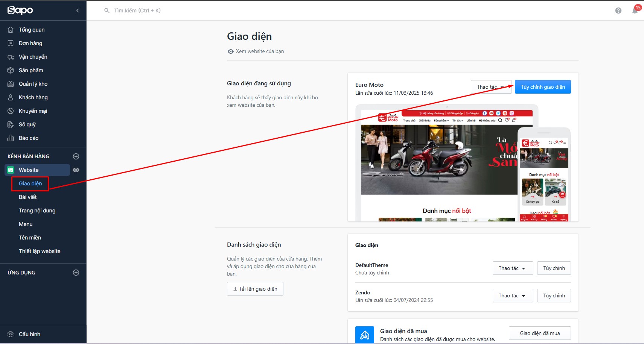Image resolution: width=644 pixels, height=344 pixels.
Task: Click the Đơn hàng orders icon
Action: click(x=11, y=43)
